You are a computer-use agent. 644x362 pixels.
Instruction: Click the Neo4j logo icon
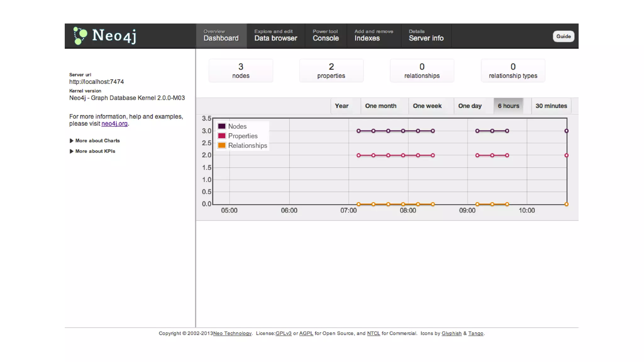click(x=80, y=36)
